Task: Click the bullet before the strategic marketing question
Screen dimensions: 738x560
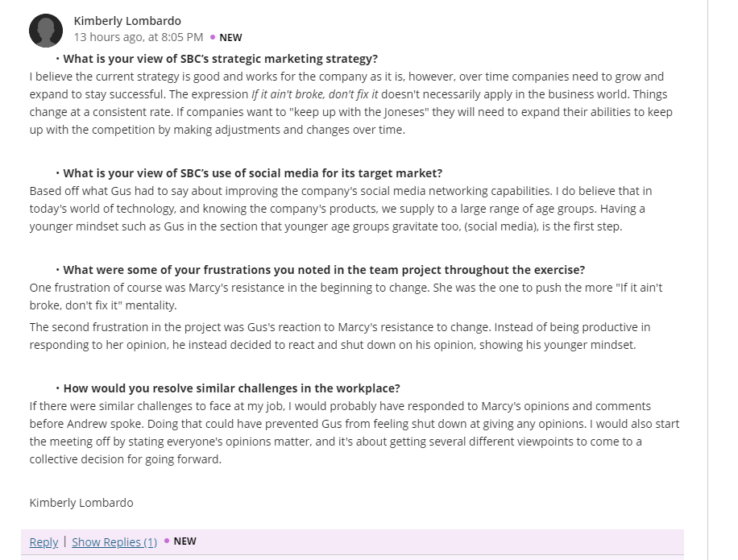Action: click(x=57, y=59)
